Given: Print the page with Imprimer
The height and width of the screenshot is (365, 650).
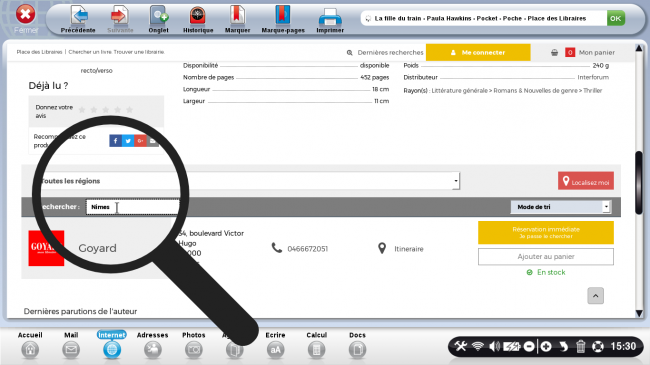Looking at the screenshot, I should click(330, 17).
